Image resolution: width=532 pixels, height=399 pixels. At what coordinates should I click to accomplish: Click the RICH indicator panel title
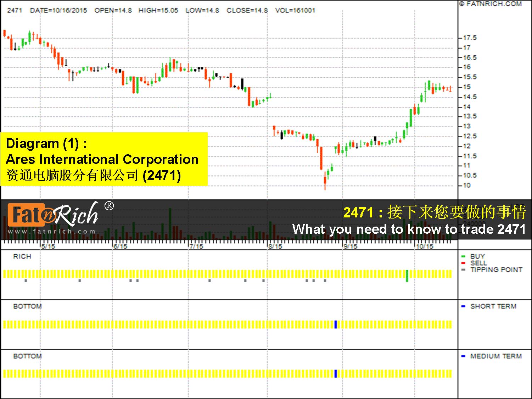22,256
